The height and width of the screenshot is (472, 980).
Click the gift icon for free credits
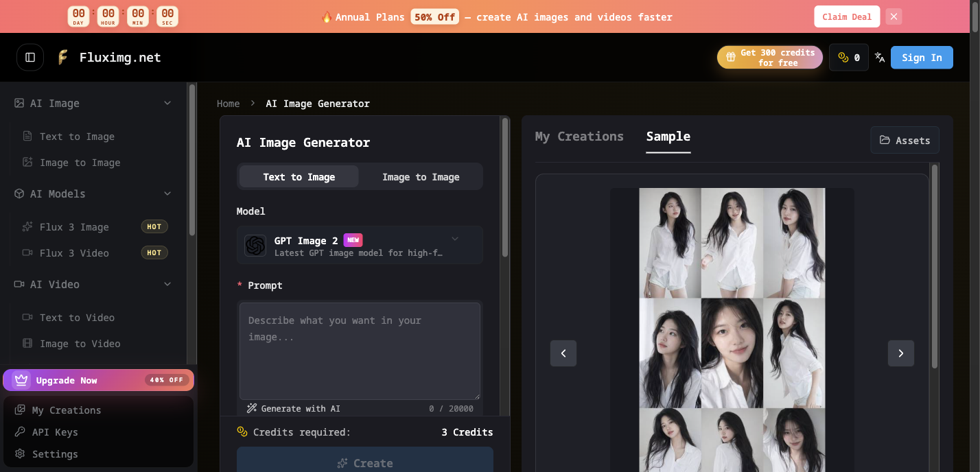[730, 58]
